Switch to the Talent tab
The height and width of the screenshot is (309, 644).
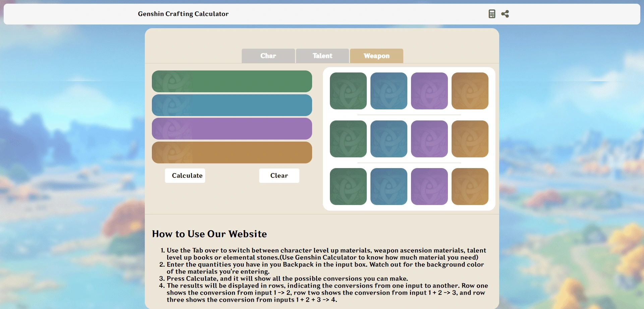323,56
